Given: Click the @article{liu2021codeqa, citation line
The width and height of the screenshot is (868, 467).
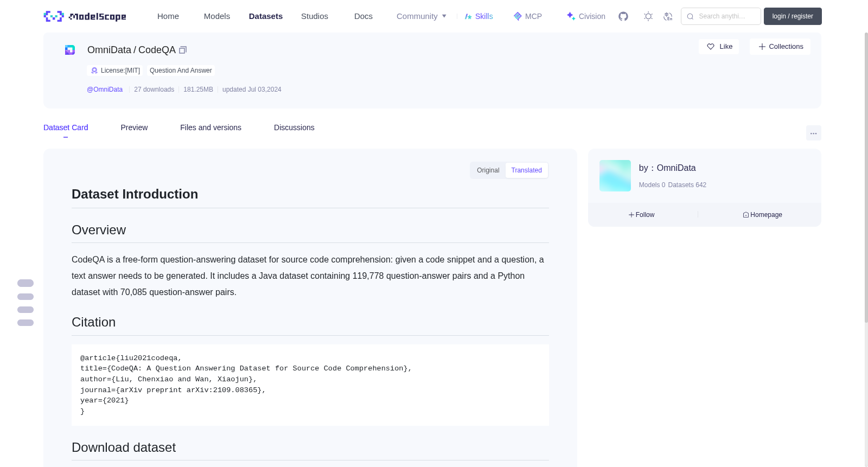Looking at the screenshot, I should pos(131,358).
